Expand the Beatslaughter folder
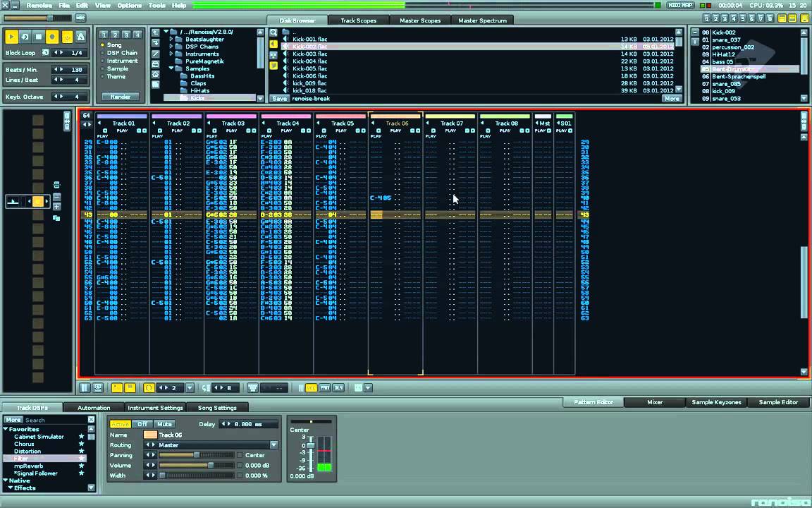The image size is (812, 508). coord(171,40)
